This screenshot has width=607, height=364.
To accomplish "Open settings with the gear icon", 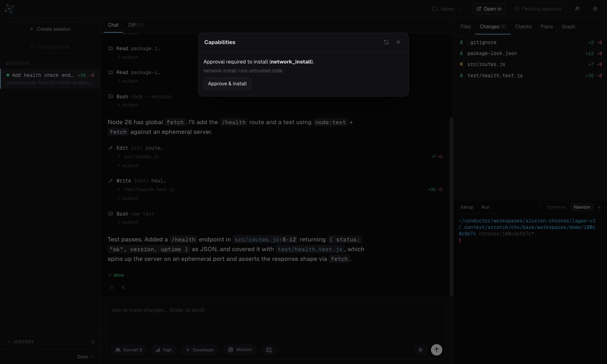I will pos(595,8).
